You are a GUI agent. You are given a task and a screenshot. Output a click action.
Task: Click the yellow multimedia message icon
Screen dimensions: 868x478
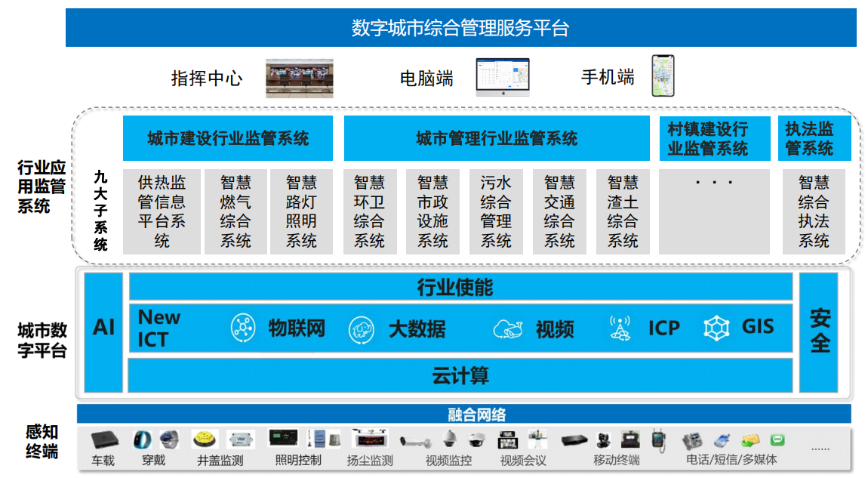click(750, 440)
